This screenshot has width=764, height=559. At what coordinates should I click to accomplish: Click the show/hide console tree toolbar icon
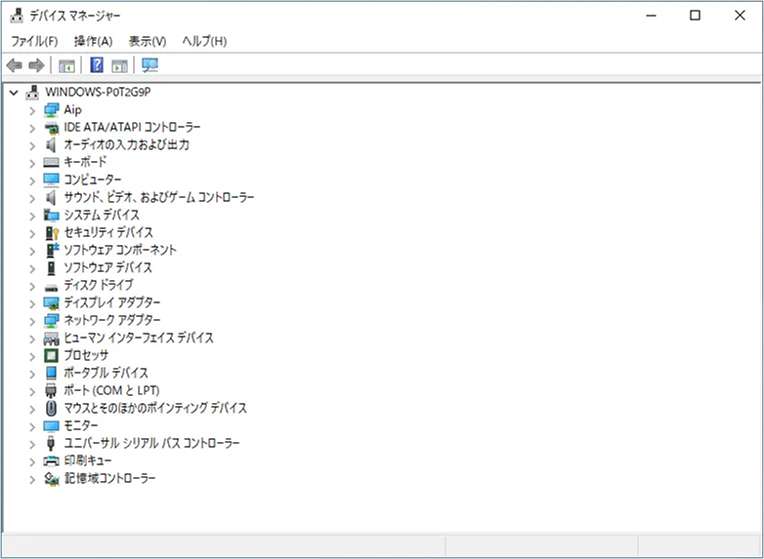66,65
